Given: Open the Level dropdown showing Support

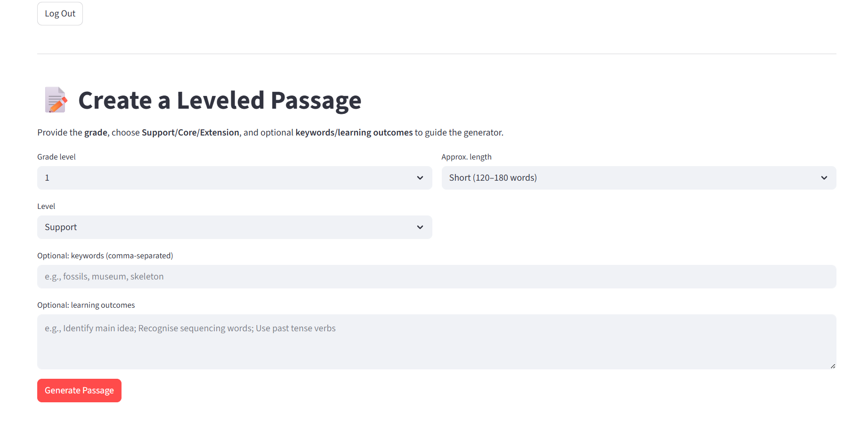Looking at the screenshot, I should 234,227.
